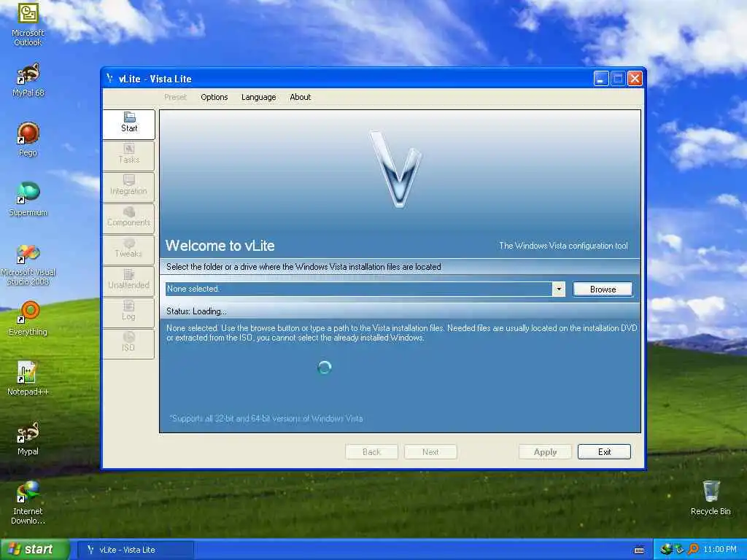Click the first system tray icon
Image resolution: width=747 pixels, height=560 pixels.
[665, 550]
